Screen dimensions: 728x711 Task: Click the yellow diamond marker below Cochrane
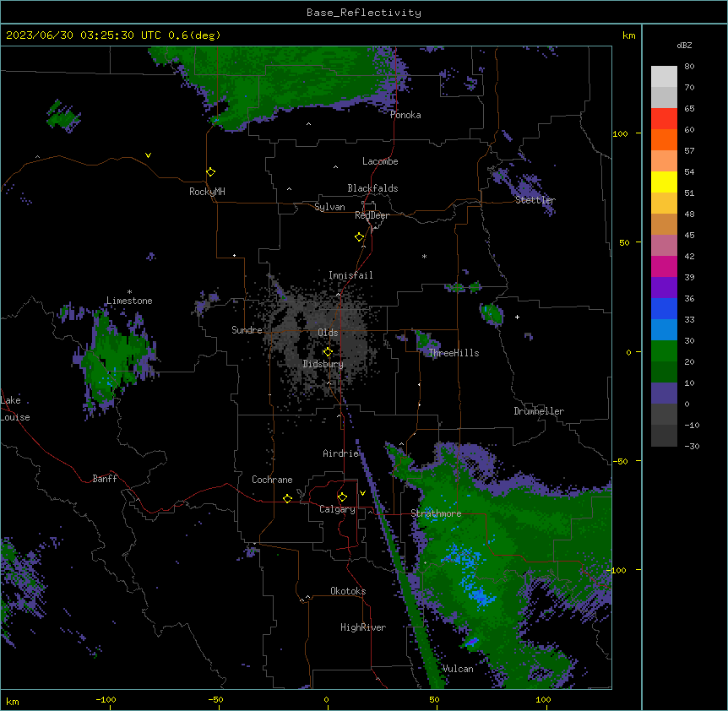pyautogui.click(x=287, y=498)
